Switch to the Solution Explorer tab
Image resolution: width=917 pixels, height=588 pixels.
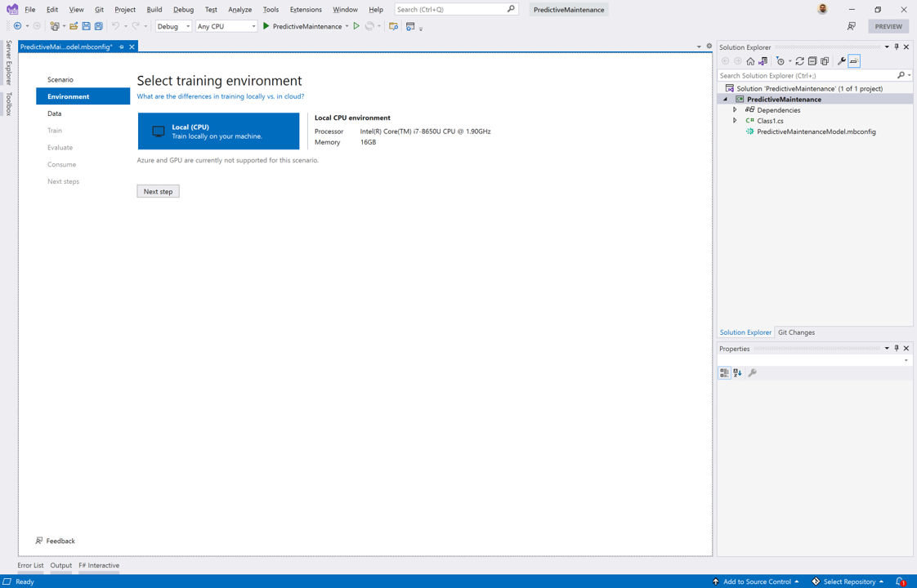(x=745, y=332)
